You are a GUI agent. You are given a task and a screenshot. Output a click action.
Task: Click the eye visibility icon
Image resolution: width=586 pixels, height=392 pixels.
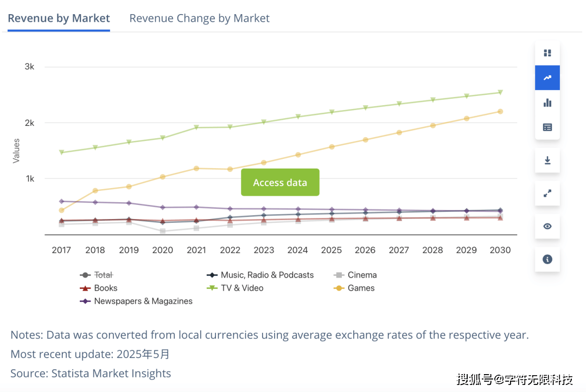pyautogui.click(x=547, y=226)
